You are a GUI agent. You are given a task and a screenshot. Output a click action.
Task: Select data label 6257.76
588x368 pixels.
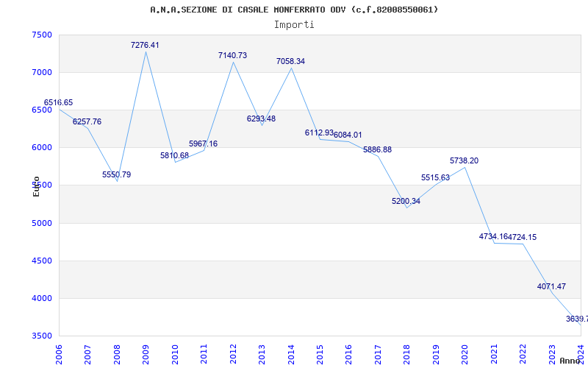pyautogui.click(x=87, y=121)
